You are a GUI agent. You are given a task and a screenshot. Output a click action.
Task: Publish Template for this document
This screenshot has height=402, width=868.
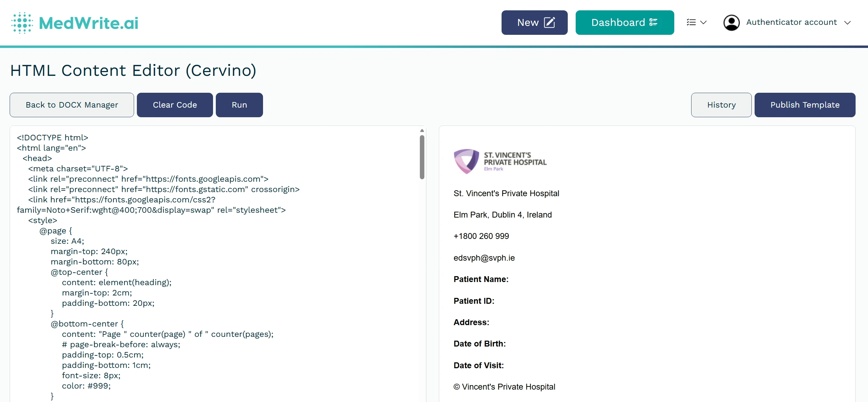(x=805, y=105)
